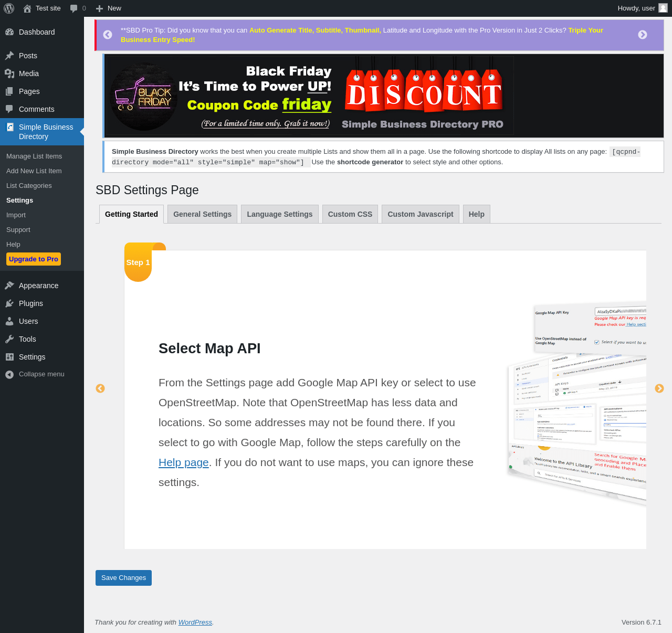Click the SBD Settings Page heading
Image resolution: width=672 pixels, height=633 pixels.
147,190
